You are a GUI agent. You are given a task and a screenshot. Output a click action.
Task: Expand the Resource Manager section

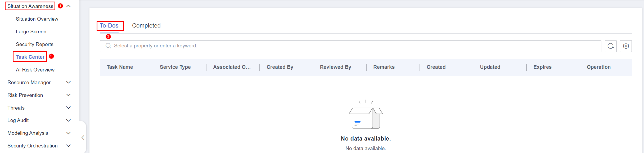coord(69,82)
